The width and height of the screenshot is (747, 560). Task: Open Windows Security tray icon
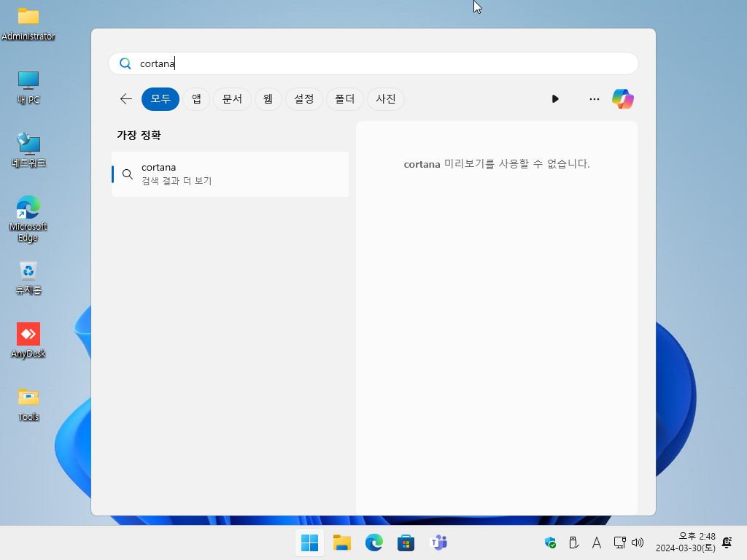(550, 542)
